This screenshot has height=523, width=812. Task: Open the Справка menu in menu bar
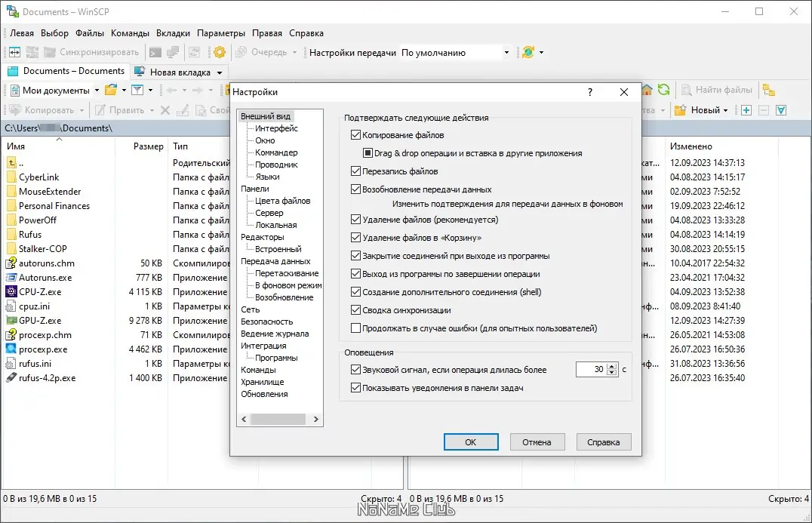[x=306, y=33]
